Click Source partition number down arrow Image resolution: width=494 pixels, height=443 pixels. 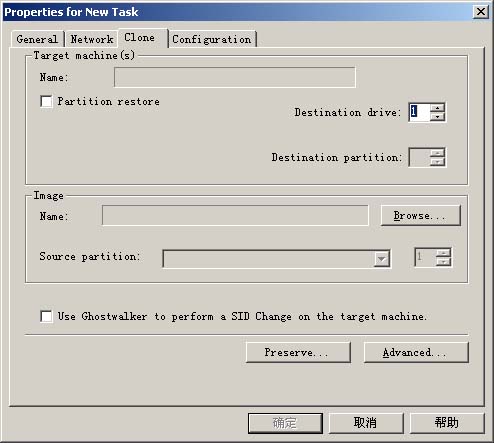click(x=443, y=261)
